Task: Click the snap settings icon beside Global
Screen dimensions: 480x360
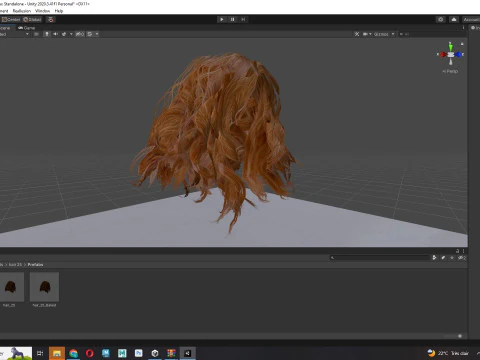Action: pos(51,19)
